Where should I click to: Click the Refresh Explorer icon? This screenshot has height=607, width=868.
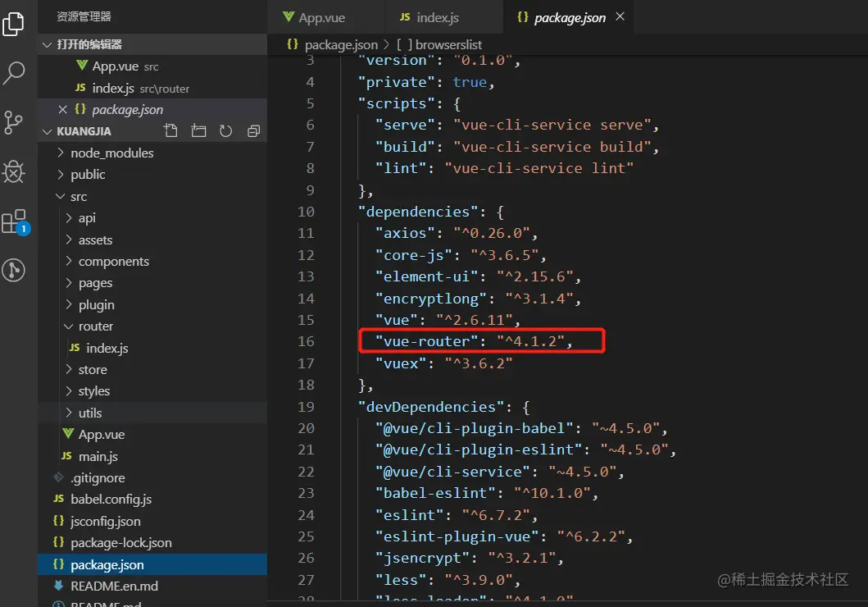[226, 131]
